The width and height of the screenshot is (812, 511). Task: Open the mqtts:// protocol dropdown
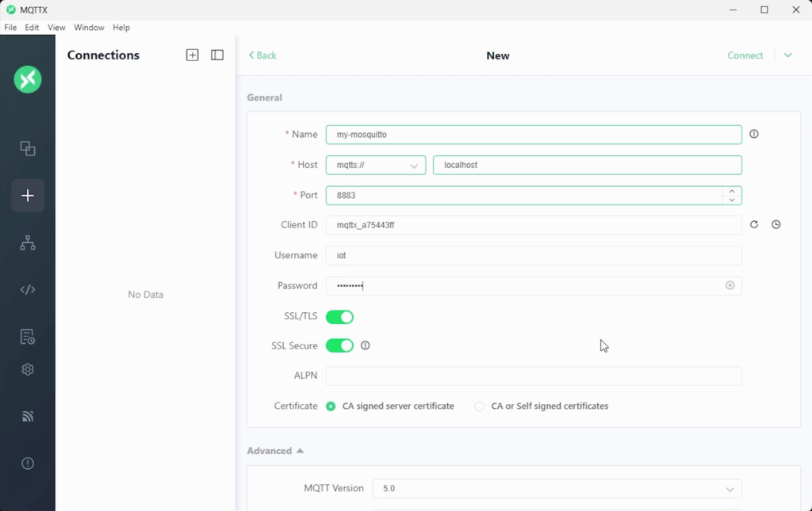[376, 166]
